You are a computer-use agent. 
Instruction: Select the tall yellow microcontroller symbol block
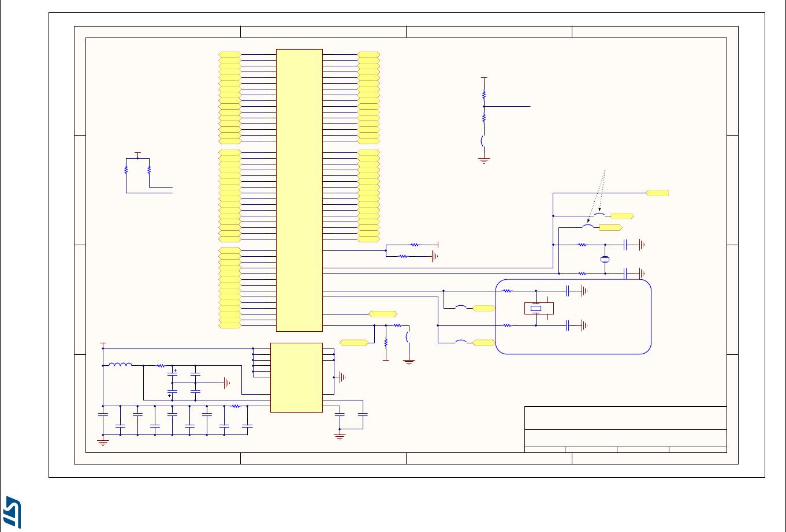[x=299, y=190]
